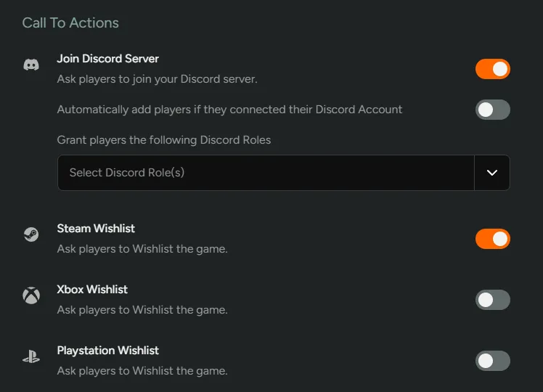
Task: Click the Steam logo icon
Action: (31, 234)
